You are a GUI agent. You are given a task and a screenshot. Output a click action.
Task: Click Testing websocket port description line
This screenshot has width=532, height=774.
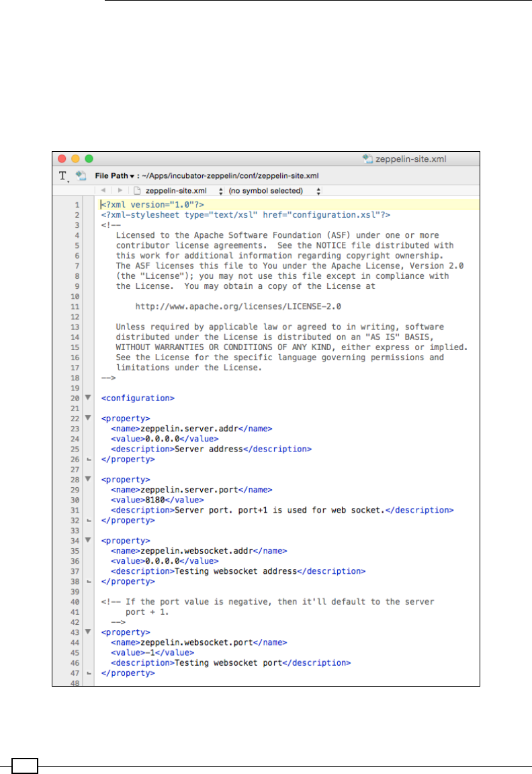coord(231,663)
